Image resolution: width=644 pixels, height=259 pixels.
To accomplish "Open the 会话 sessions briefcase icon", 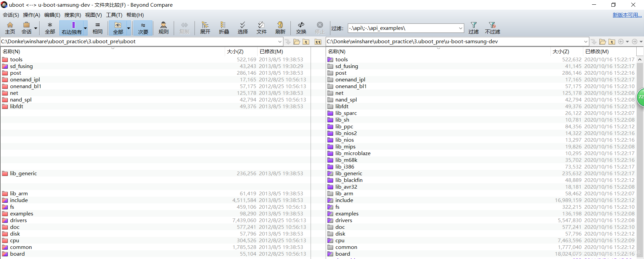I will 26,28.
